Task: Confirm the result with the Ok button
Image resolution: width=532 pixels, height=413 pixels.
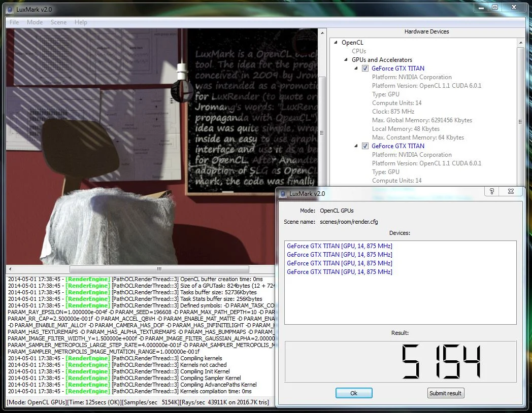Action: coord(354,393)
